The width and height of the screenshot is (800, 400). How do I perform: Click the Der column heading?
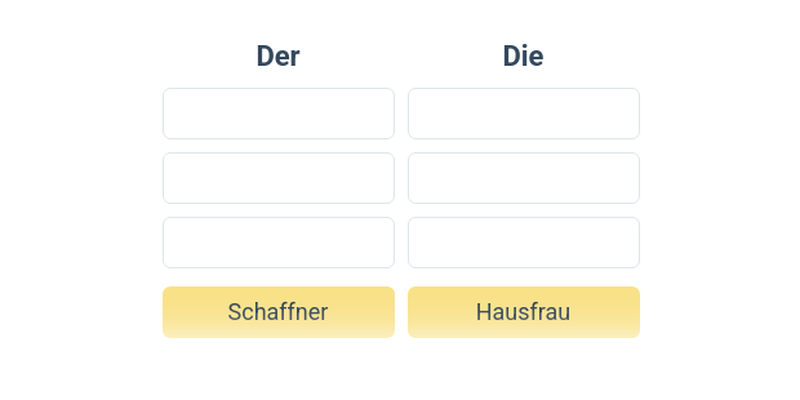coord(278,56)
